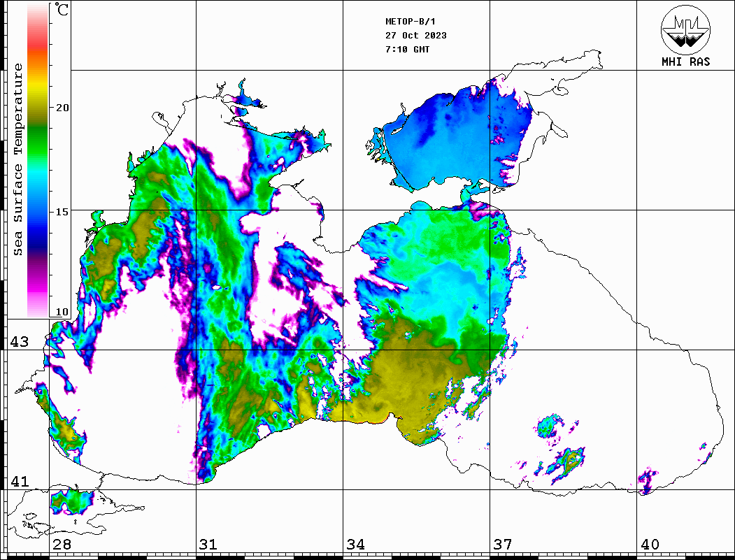Click the 10 degree scale mark
The image size is (735, 560).
pyautogui.click(x=62, y=312)
